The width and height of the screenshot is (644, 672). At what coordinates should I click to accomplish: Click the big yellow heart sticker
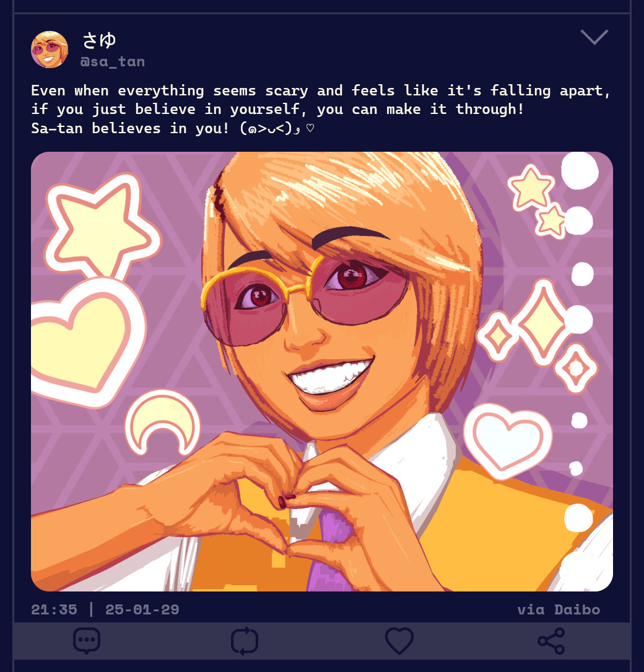85,341
